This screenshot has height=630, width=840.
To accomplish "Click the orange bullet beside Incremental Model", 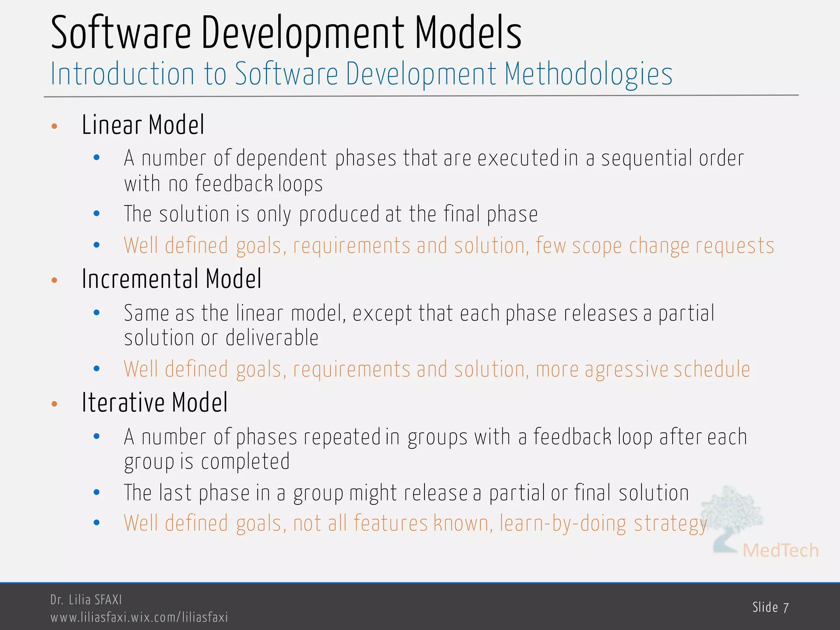I will click(55, 281).
